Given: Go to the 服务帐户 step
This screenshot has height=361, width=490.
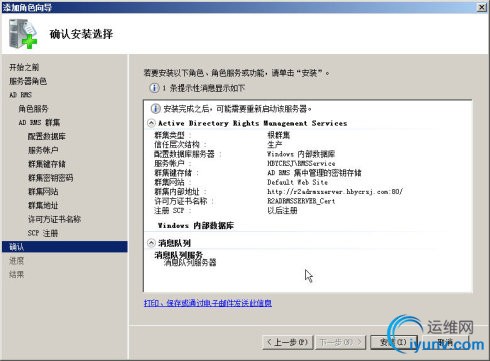Looking at the screenshot, I should click(x=43, y=150).
